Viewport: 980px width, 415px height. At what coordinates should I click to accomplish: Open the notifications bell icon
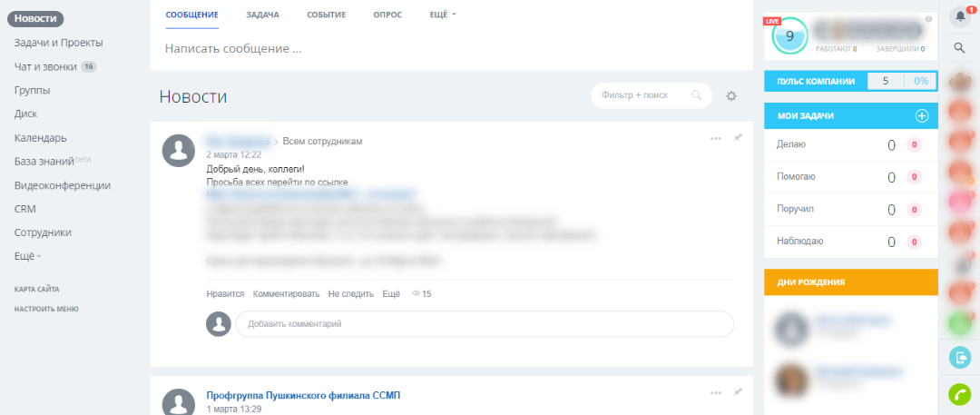[960, 17]
